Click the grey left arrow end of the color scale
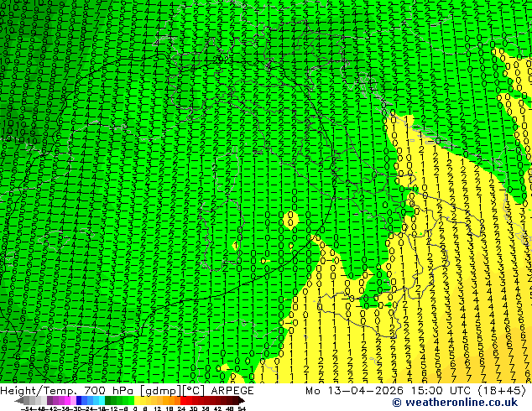 coord(19,400)
